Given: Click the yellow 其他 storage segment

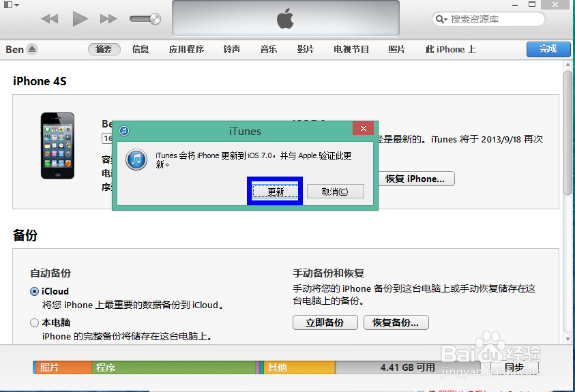Looking at the screenshot, I should (x=299, y=367).
